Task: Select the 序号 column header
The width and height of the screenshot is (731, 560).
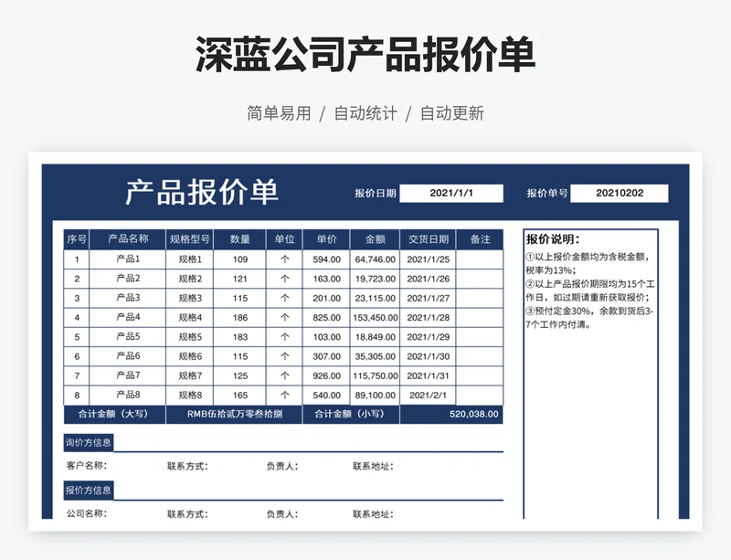Action: (76, 239)
